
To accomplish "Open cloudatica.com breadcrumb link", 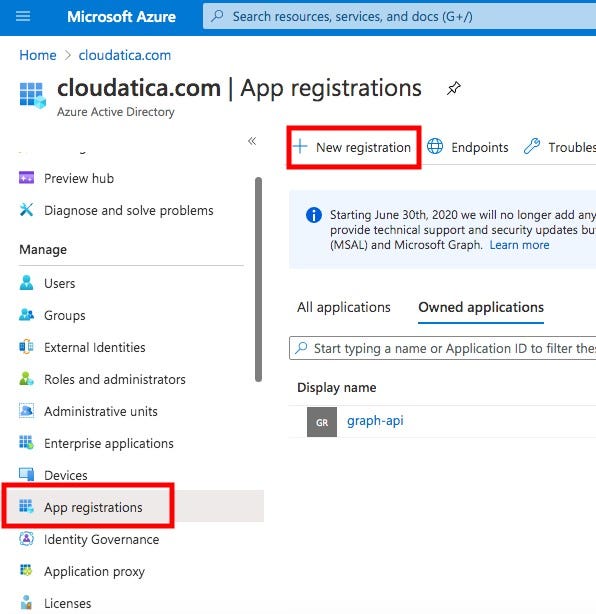I will click(x=125, y=55).
